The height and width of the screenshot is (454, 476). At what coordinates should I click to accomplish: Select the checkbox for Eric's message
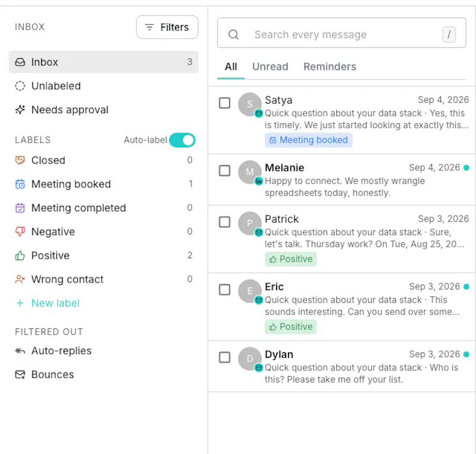(x=225, y=290)
